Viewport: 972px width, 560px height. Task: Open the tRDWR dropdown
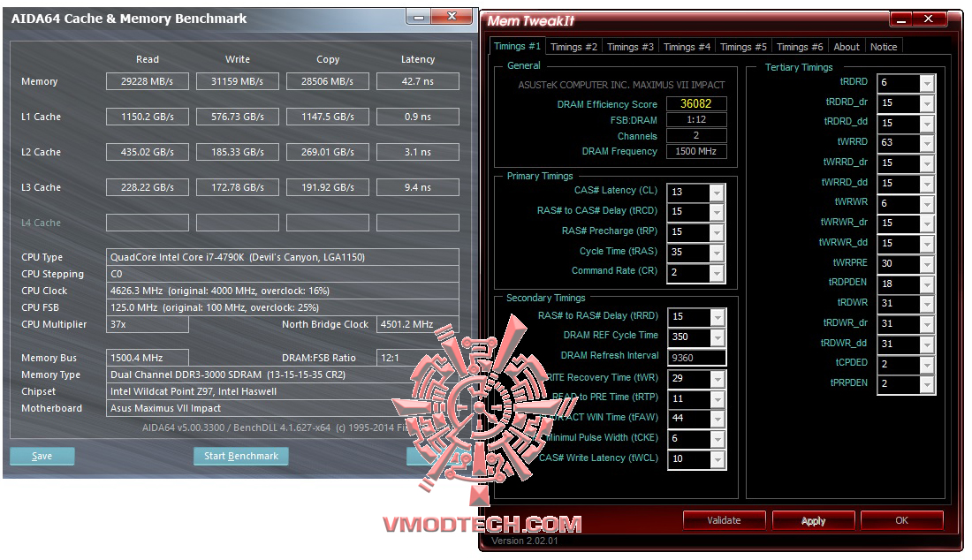[927, 304]
